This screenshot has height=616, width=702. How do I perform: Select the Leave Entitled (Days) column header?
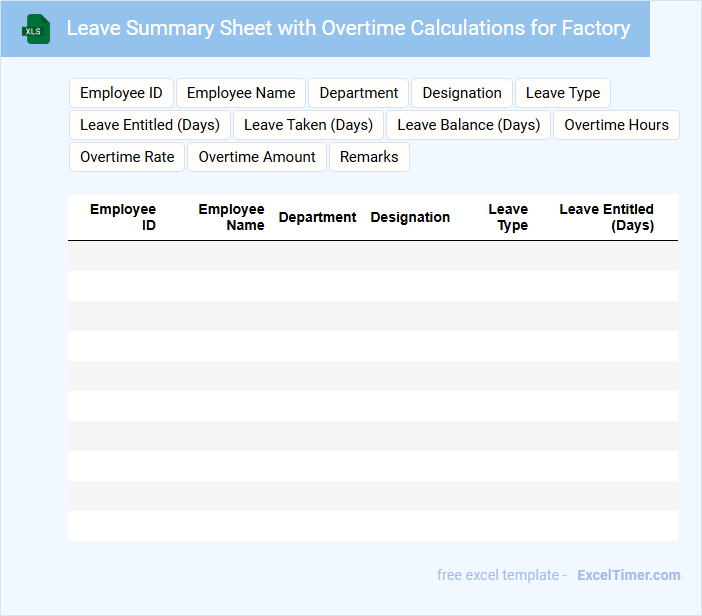pos(606,217)
